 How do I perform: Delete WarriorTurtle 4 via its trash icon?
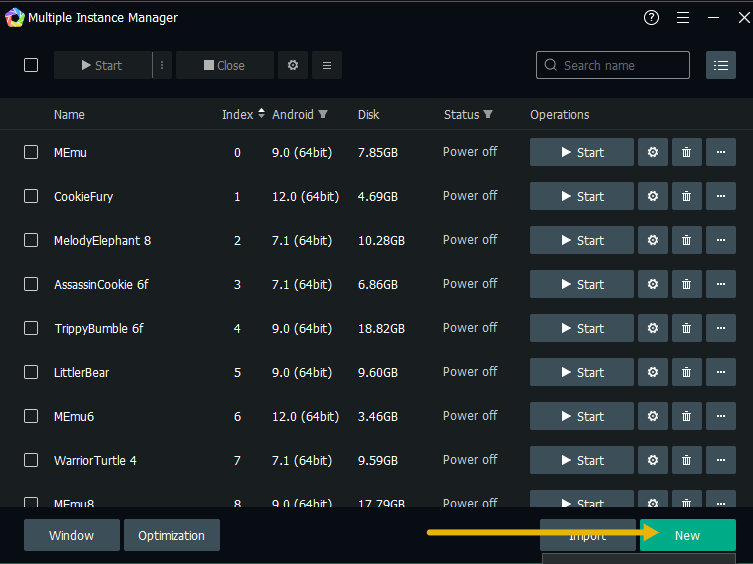click(x=687, y=460)
